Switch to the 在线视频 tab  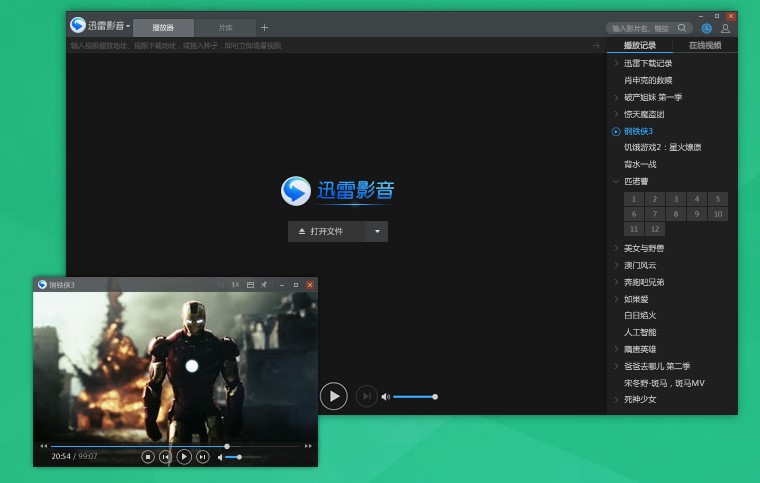tap(704, 45)
